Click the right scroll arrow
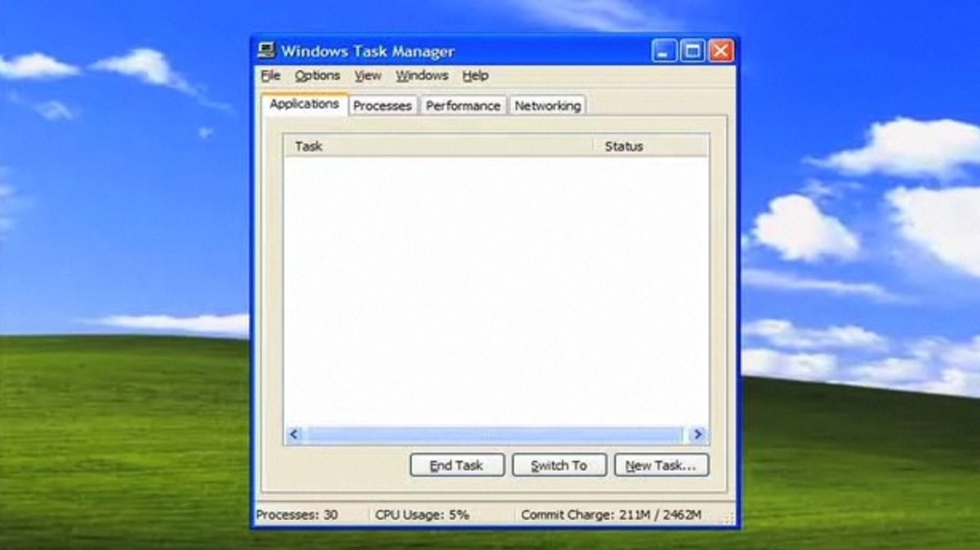Screen dimensions: 980x550 point(697,435)
